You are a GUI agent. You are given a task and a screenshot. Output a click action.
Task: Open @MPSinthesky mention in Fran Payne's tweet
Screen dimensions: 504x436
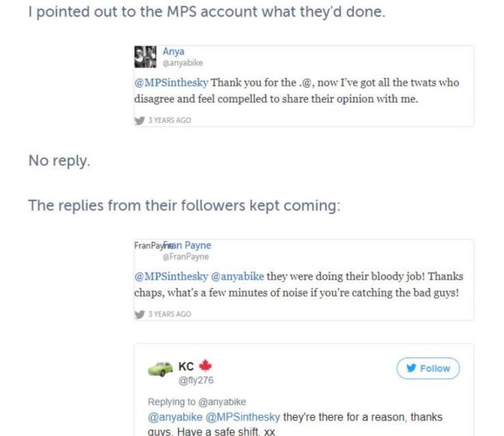pyautogui.click(x=172, y=276)
